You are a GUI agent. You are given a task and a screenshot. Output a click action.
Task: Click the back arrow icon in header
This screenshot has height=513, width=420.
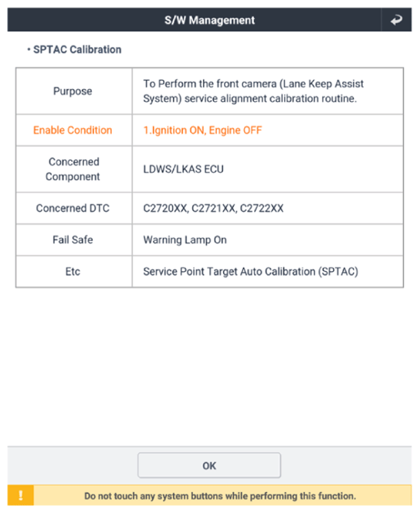(396, 20)
